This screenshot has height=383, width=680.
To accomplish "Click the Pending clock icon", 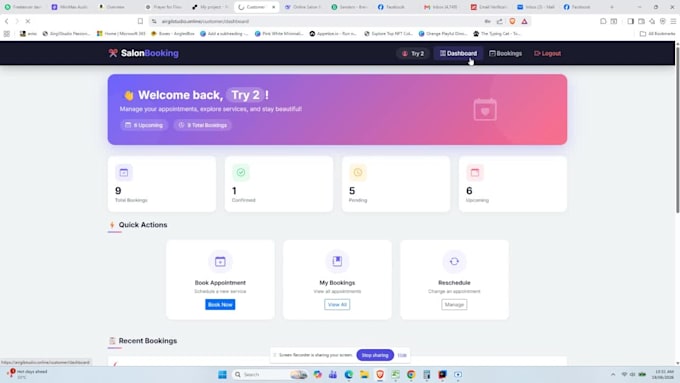I will coord(358,172).
